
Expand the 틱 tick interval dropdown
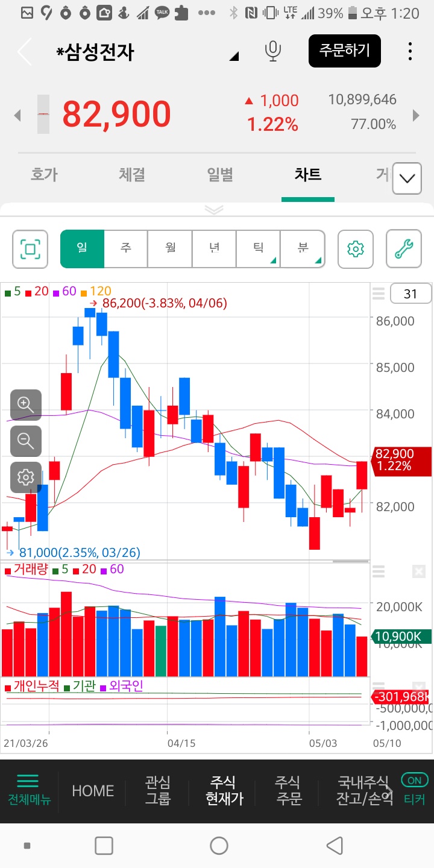[x=259, y=248]
